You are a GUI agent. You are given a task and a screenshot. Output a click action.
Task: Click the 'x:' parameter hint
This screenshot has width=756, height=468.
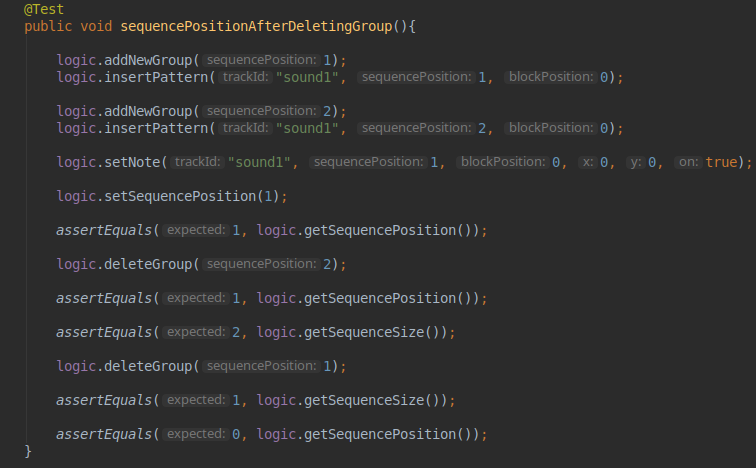coord(588,162)
